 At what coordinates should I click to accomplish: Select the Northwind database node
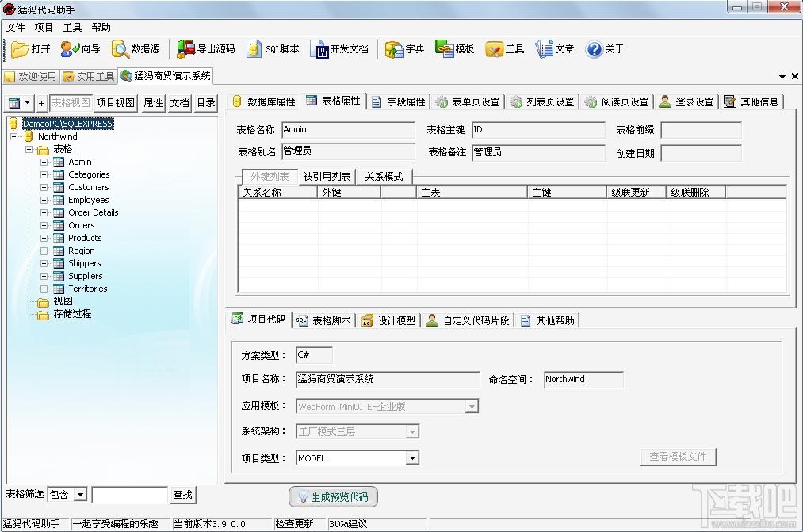(57, 136)
